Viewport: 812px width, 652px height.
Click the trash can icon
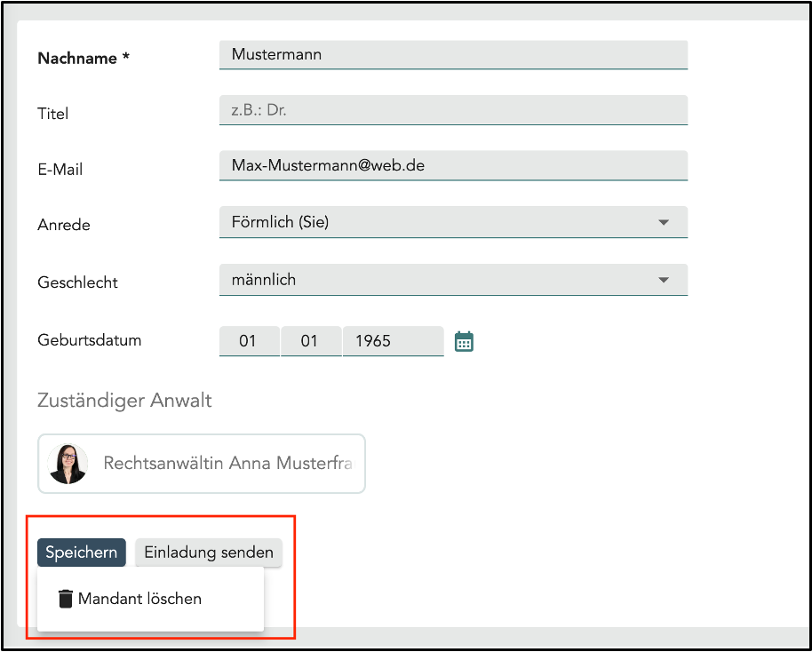pos(65,599)
